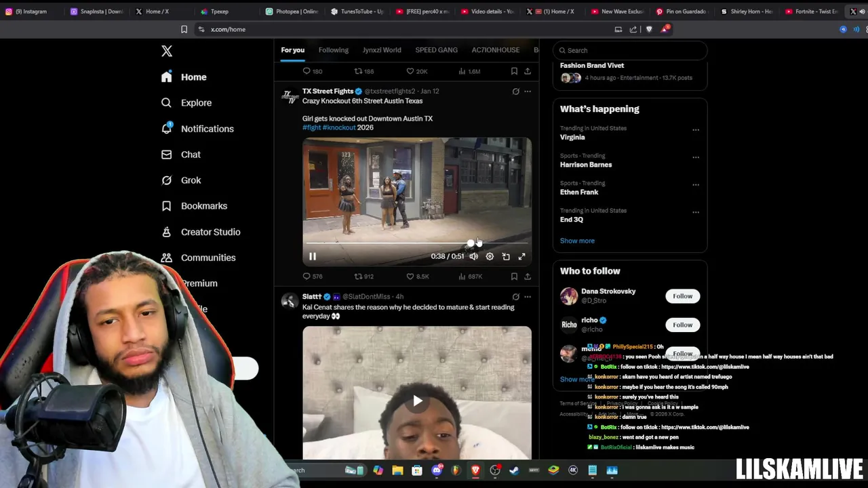Open Communities from the sidebar
868x488 pixels.
(198, 258)
